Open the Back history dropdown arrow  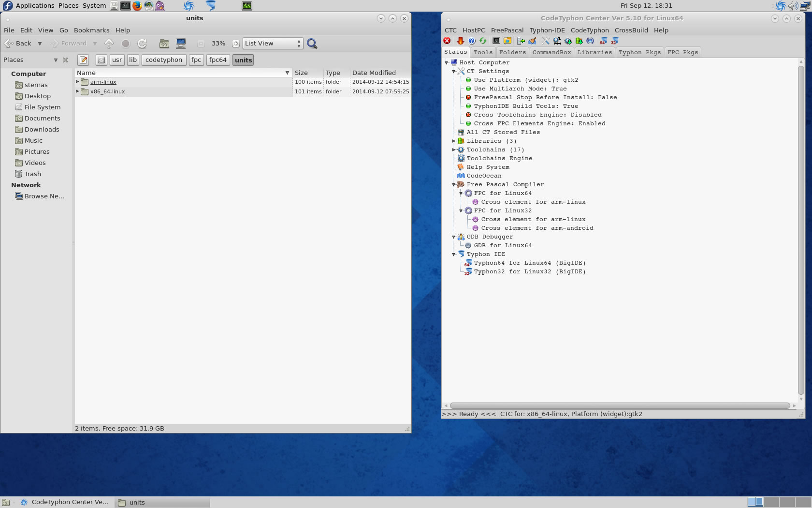[x=40, y=44]
